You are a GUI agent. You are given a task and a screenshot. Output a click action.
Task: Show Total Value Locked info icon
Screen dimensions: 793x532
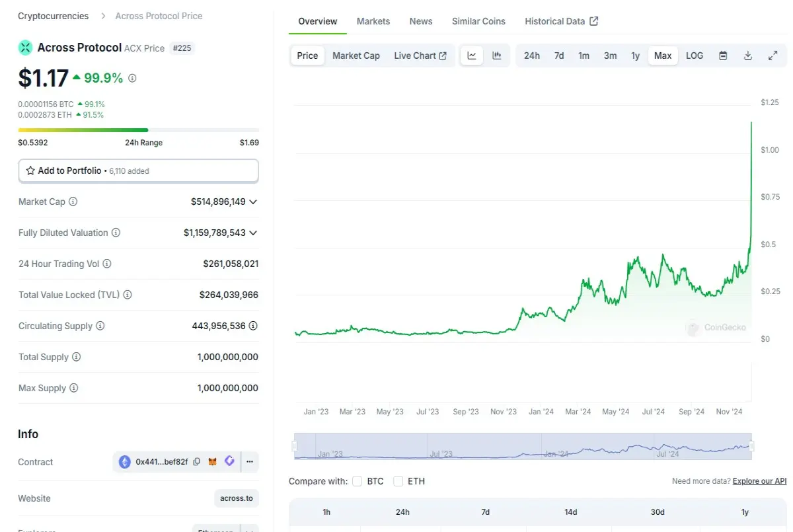pyautogui.click(x=128, y=295)
